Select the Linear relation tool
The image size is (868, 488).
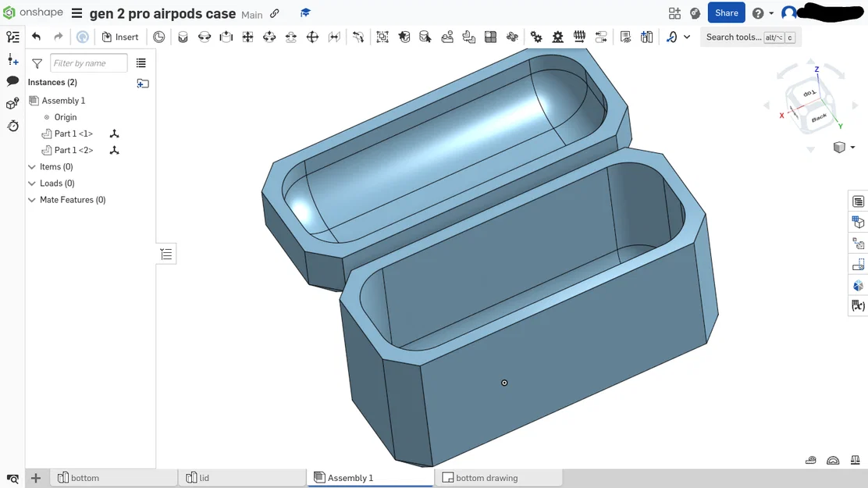pos(600,37)
